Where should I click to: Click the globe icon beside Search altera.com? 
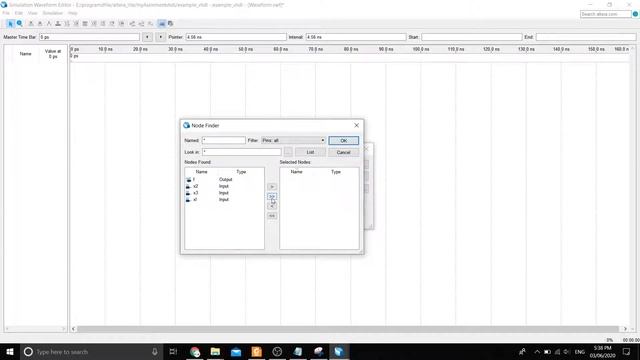[x=635, y=14]
